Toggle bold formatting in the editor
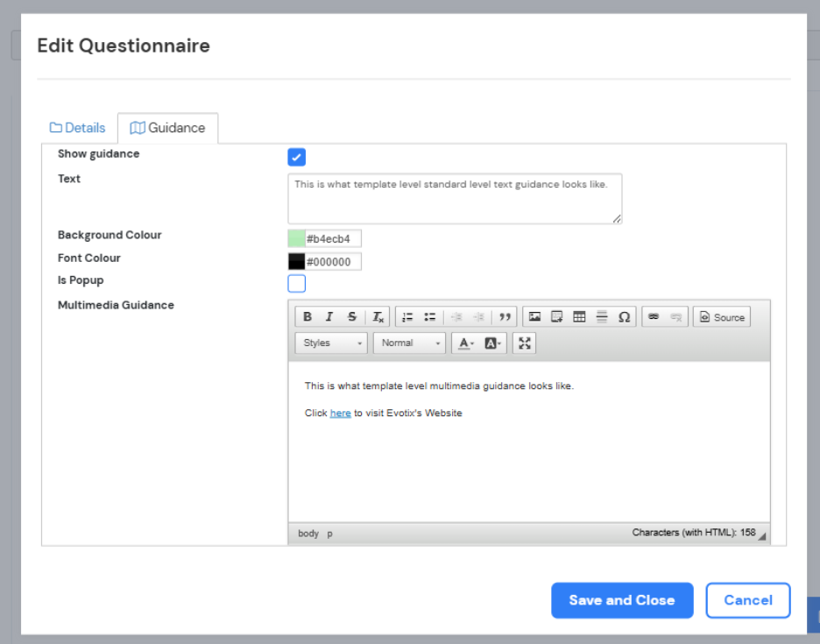 (307, 316)
